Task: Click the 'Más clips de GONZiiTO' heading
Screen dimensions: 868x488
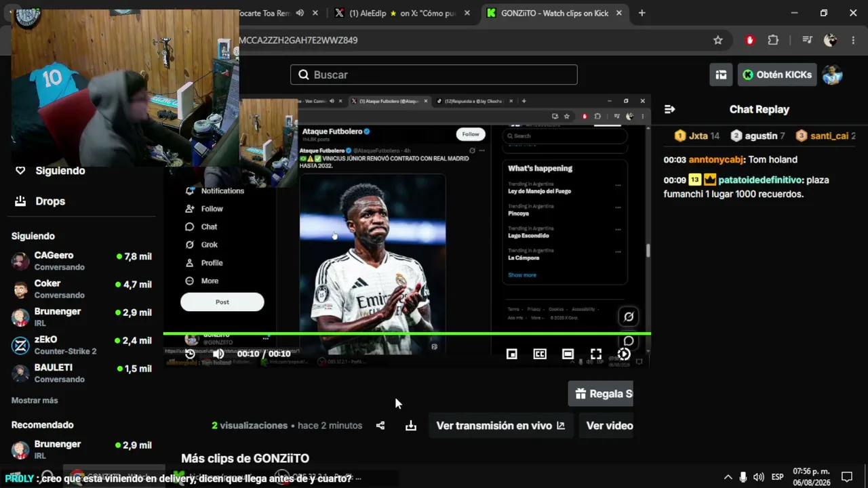Action: click(x=245, y=459)
